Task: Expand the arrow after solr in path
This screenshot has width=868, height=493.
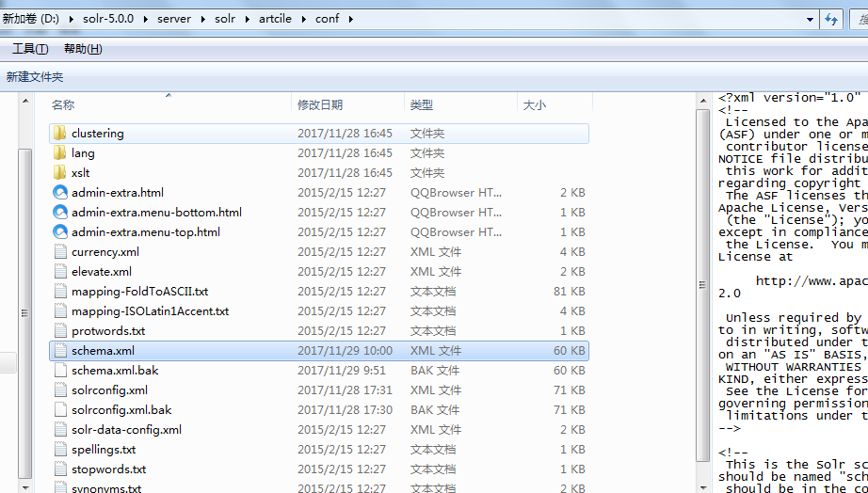Action: click(x=247, y=19)
